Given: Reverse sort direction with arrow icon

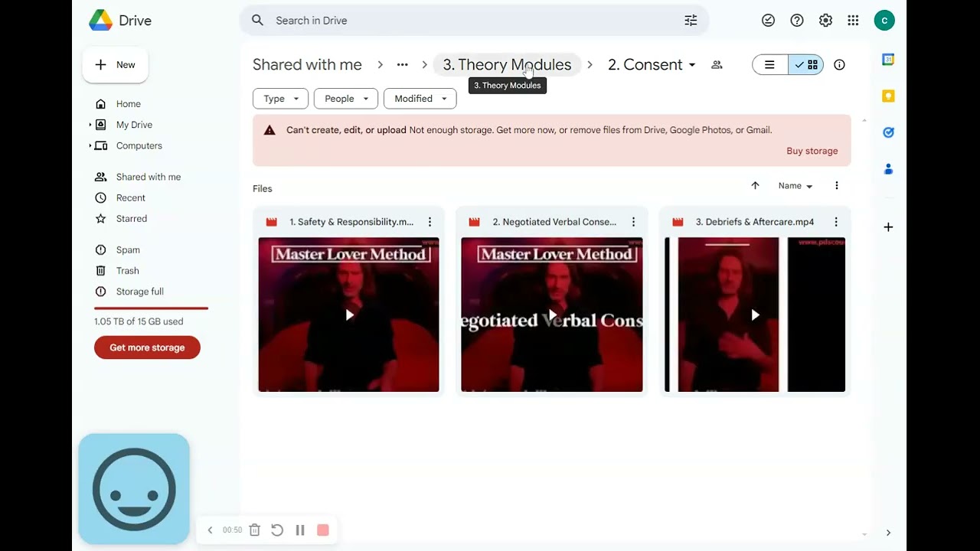Looking at the screenshot, I should [755, 186].
